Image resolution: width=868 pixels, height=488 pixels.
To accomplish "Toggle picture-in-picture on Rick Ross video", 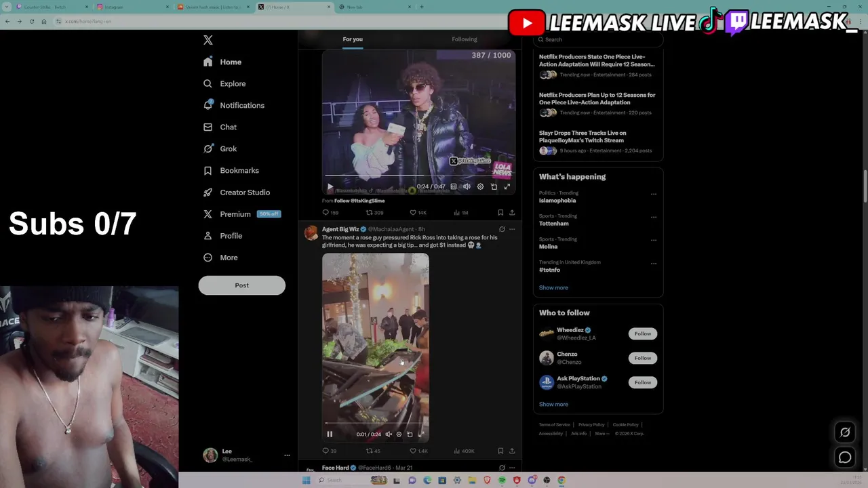I will [410, 434].
